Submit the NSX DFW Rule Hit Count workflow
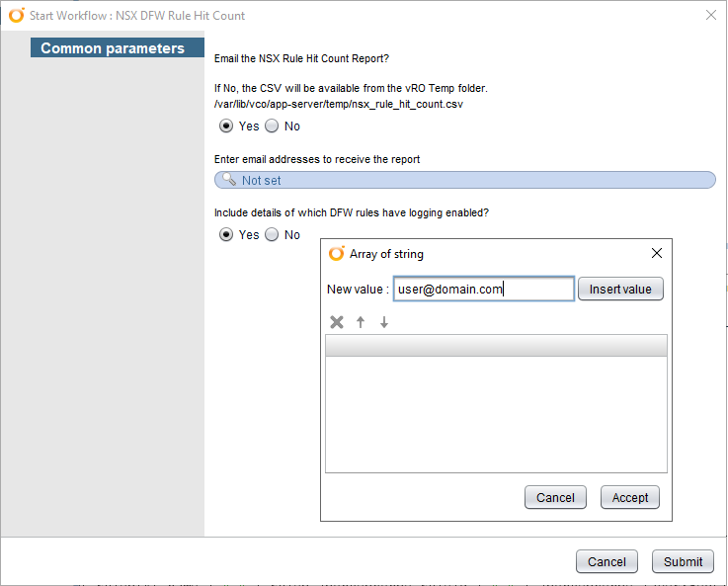Screen dimensions: 728x586 pos(683,562)
